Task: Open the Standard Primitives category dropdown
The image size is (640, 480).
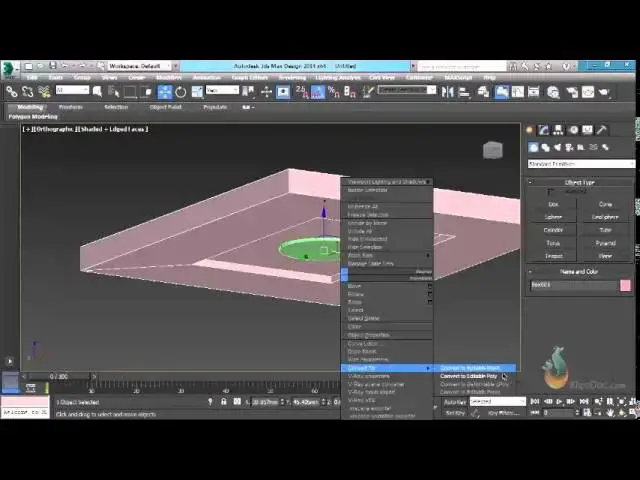Action: [x=581, y=164]
